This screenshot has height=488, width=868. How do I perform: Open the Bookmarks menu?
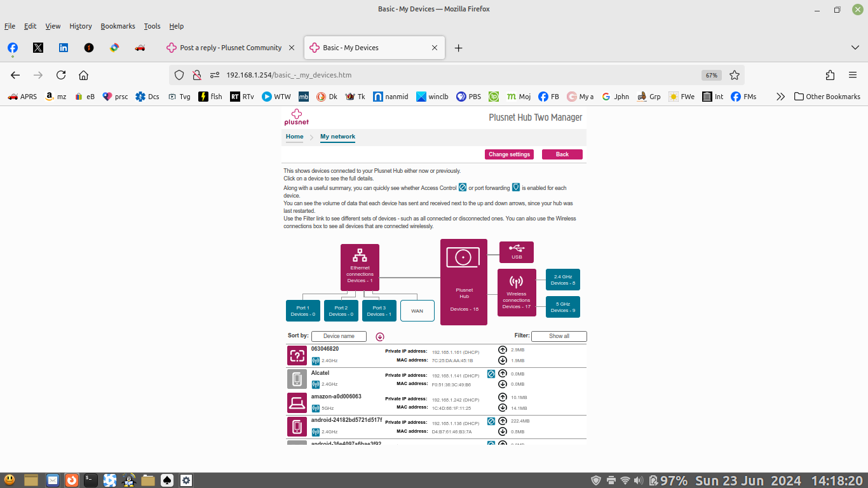[118, 26]
